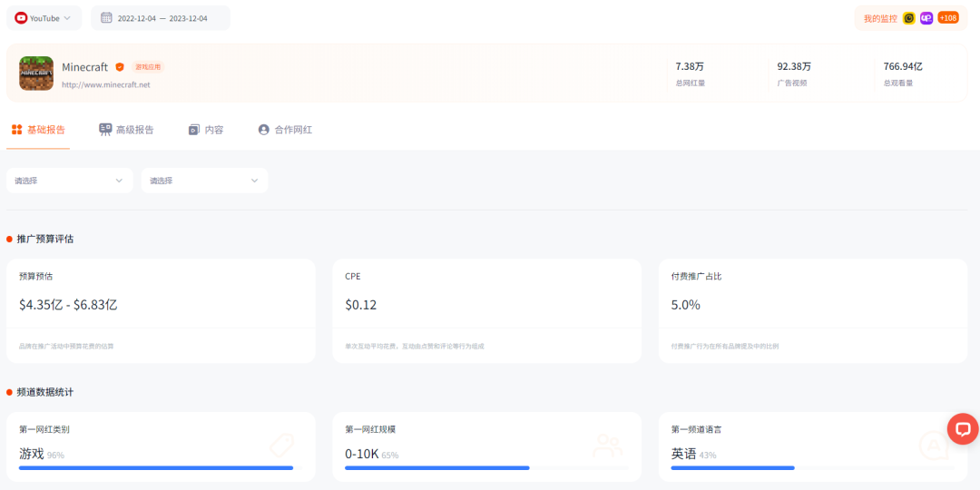
Task: Open the red chat support button
Action: [x=963, y=429]
